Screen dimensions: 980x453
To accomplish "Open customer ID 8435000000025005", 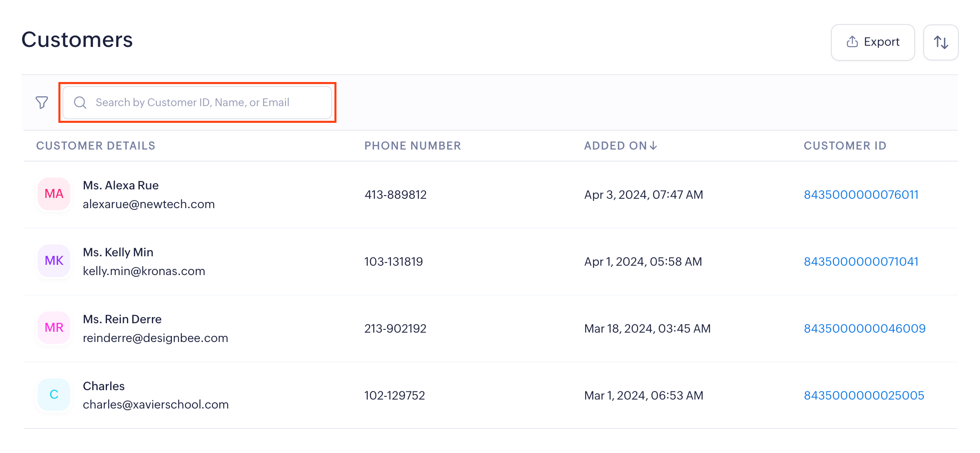I will point(864,395).
